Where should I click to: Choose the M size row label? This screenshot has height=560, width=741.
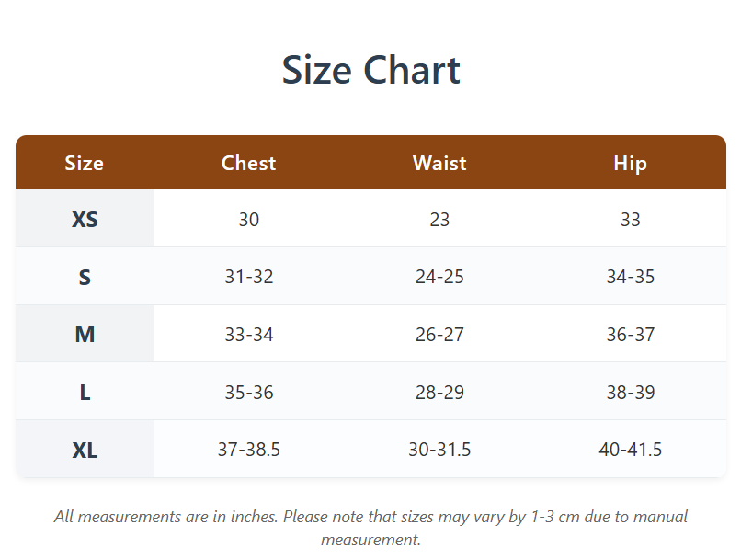click(x=85, y=335)
